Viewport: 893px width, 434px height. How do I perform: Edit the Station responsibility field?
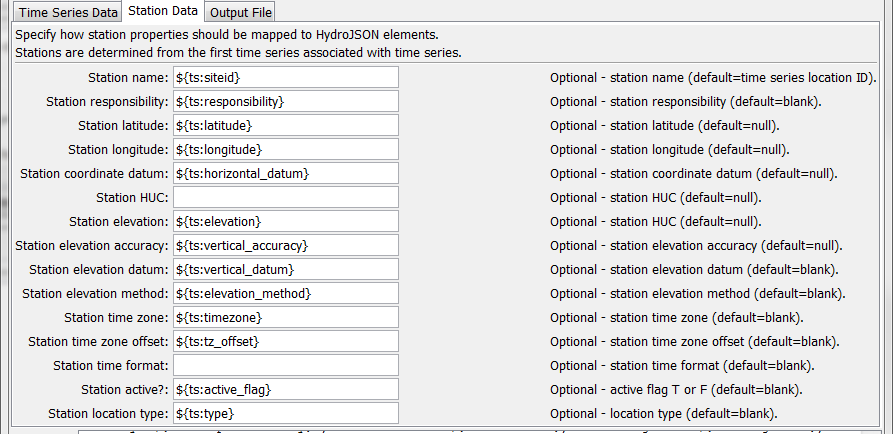point(286,101)
